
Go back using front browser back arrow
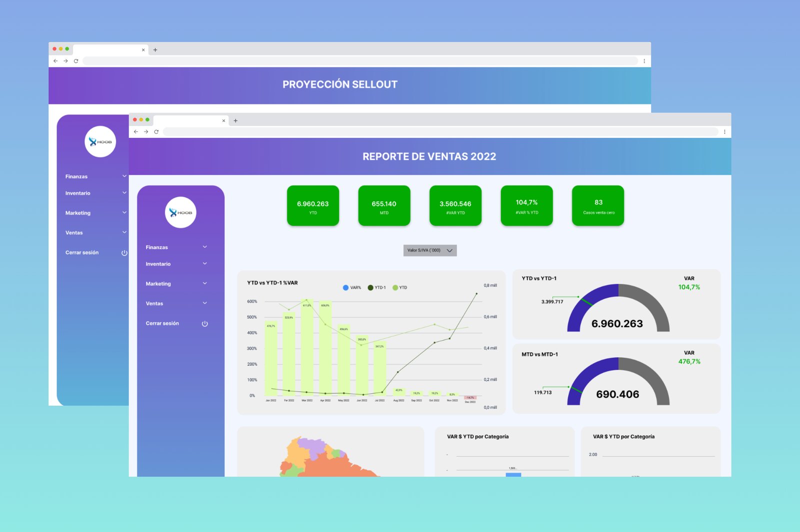(136, 132)
